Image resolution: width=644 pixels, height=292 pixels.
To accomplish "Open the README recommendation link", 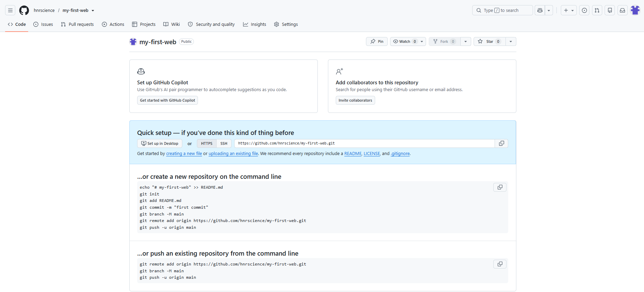I will 353,154.
